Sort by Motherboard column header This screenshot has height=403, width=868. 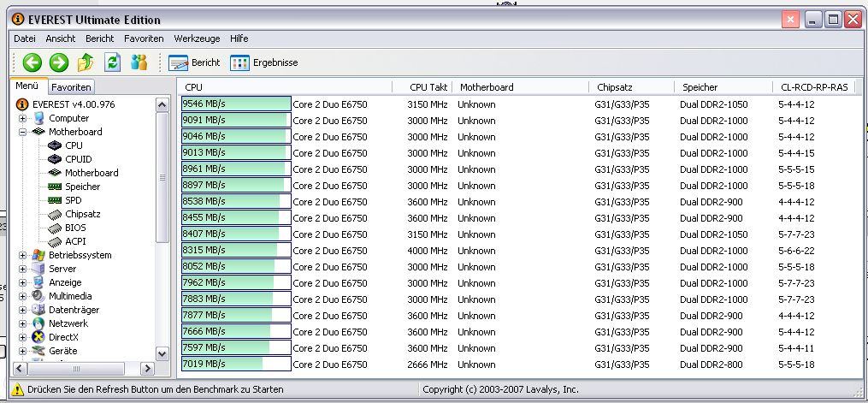(521, 87)
